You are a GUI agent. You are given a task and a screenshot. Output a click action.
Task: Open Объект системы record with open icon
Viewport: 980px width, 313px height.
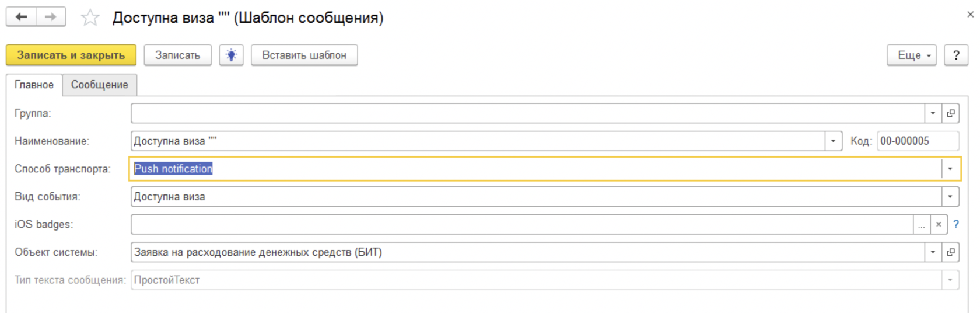tap(951, 252)
